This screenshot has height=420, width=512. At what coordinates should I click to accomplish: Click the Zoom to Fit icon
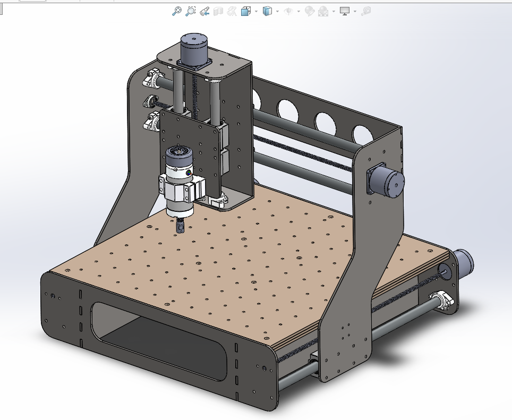[176, 11]
